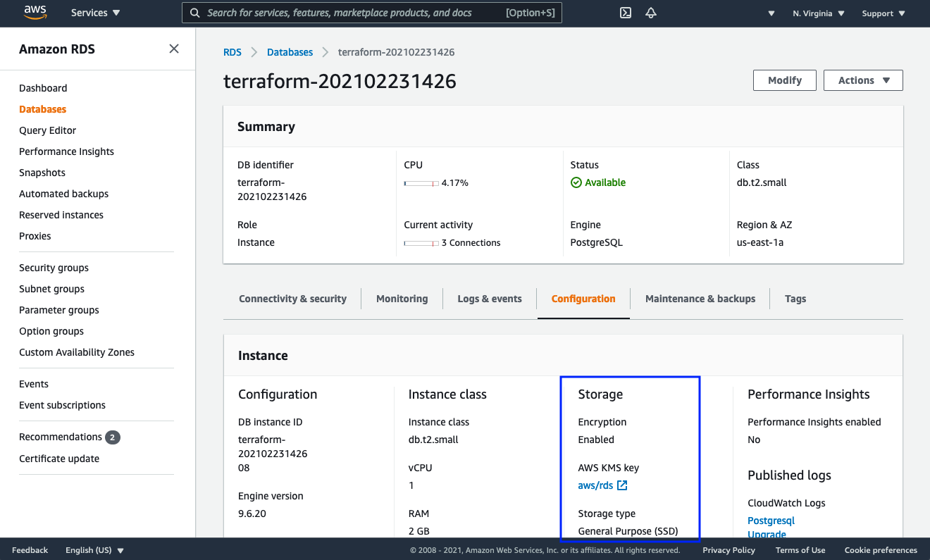This screenshot has width=930, height=560.
Task: Open Performance Insights in the sidebar
Action: (x=66, y=151)
